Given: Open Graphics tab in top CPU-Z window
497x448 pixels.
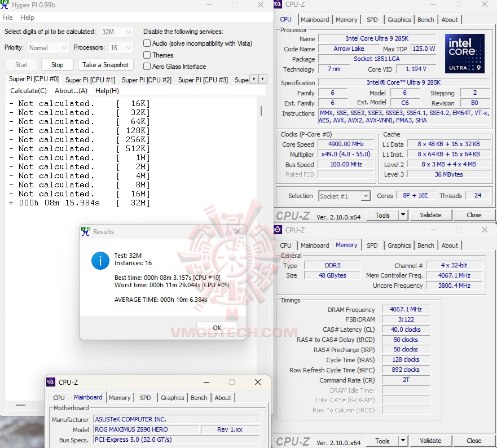Looking at the screenshot, I should coord(399,20).
